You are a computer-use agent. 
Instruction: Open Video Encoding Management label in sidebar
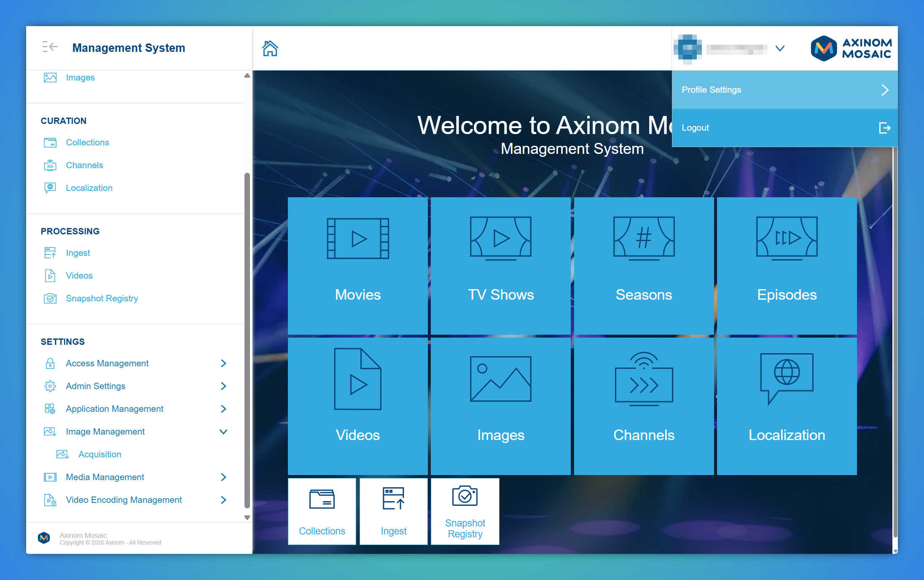(124, 500)
